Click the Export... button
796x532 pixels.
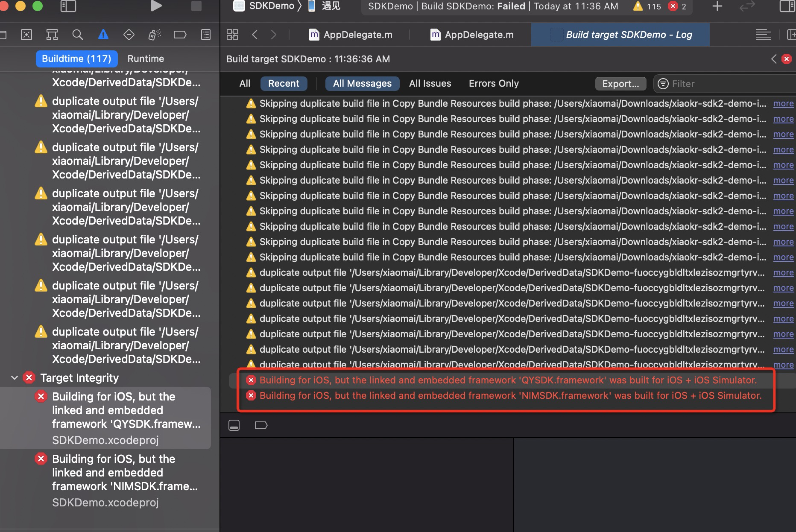(x=620, y=84)
